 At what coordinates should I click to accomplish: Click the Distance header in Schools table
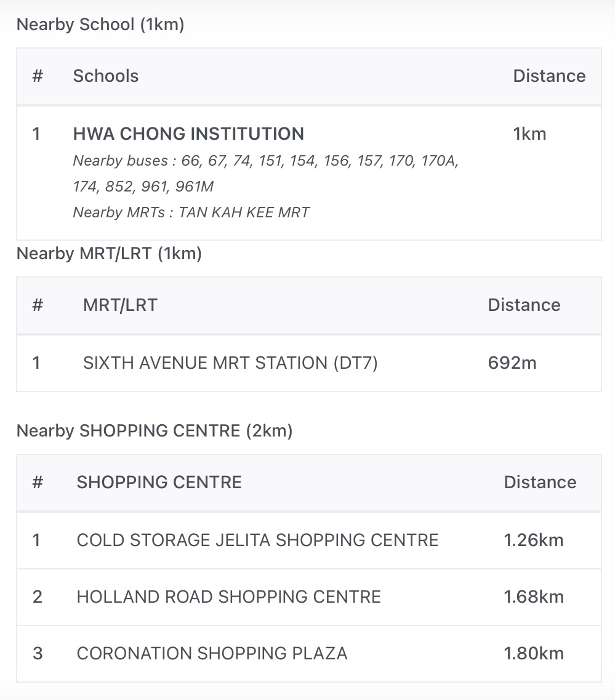[549, 76]
